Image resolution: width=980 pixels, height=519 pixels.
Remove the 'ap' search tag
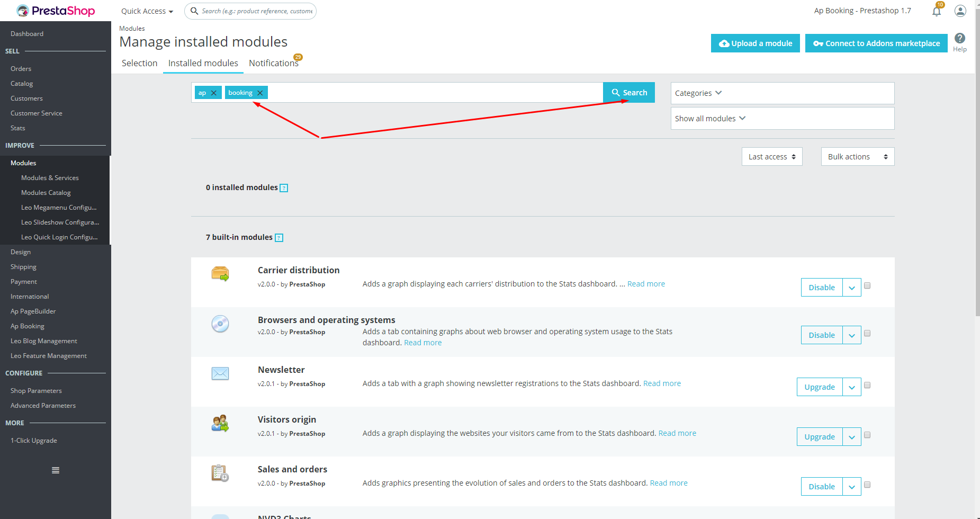pos(214,93)
